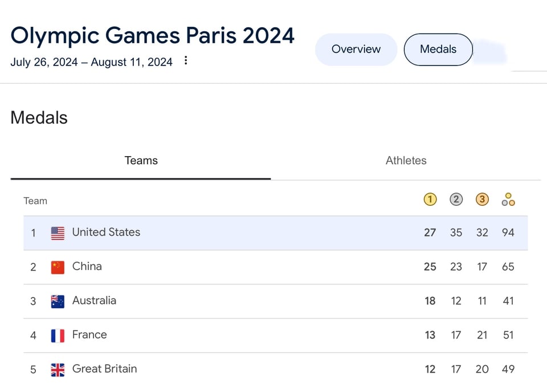Select the Medals pill button
This screenshot has height=392, width=547.
(438, 50)
